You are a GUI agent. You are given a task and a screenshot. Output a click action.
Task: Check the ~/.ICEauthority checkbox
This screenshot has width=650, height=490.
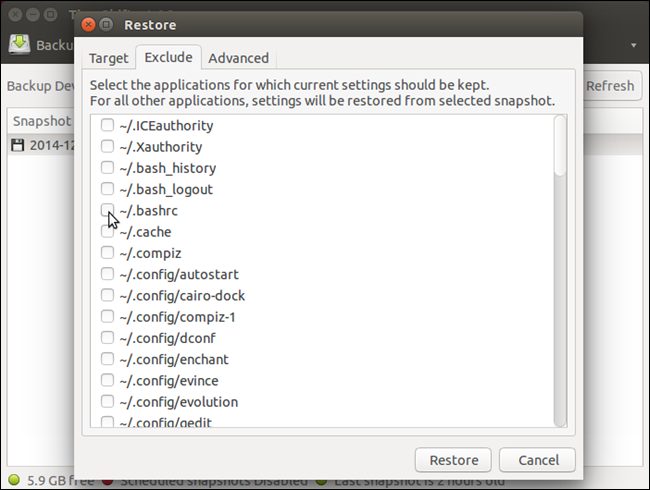pyautogui.click(x=107, y=125)
